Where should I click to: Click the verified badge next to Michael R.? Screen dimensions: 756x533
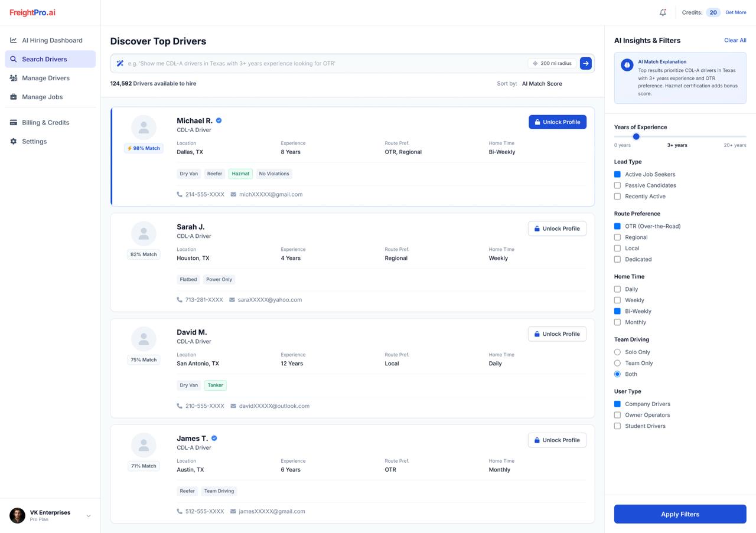219,120
